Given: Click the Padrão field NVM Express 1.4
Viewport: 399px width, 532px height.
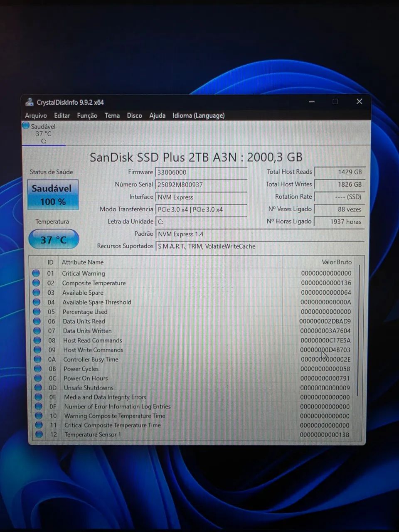Looking at the screenshot, I should coord(260,234).
